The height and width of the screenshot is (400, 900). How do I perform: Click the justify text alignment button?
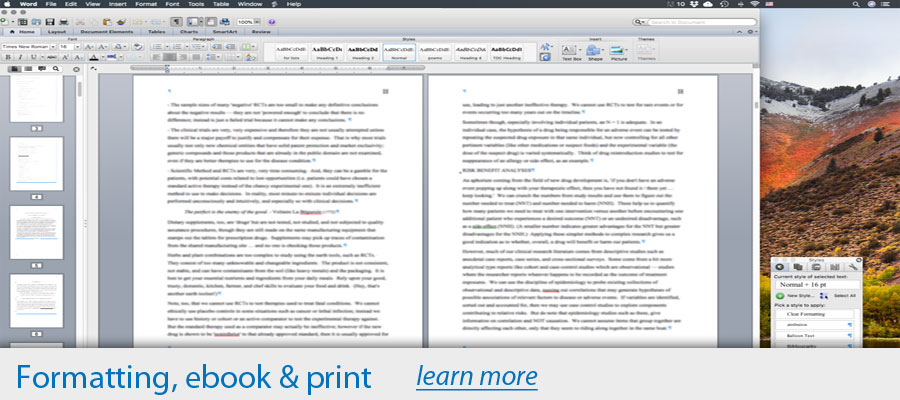click(196, 57)
